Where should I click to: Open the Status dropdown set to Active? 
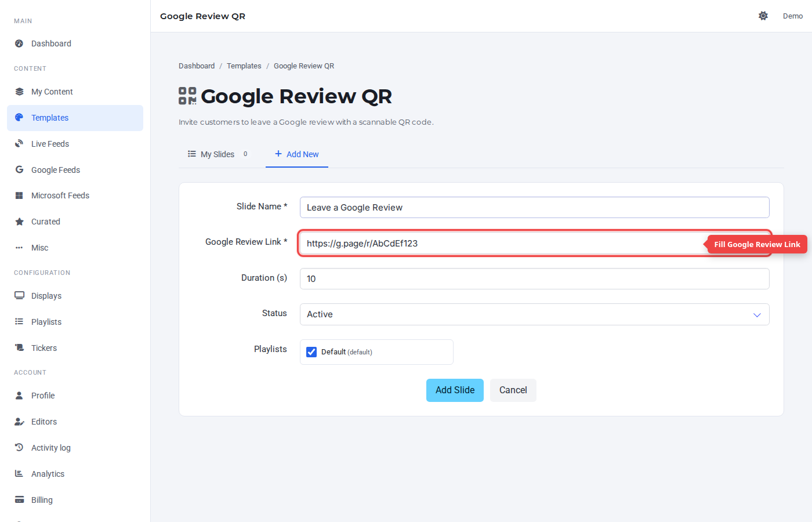pyautogui.click(x=534, y=314)
